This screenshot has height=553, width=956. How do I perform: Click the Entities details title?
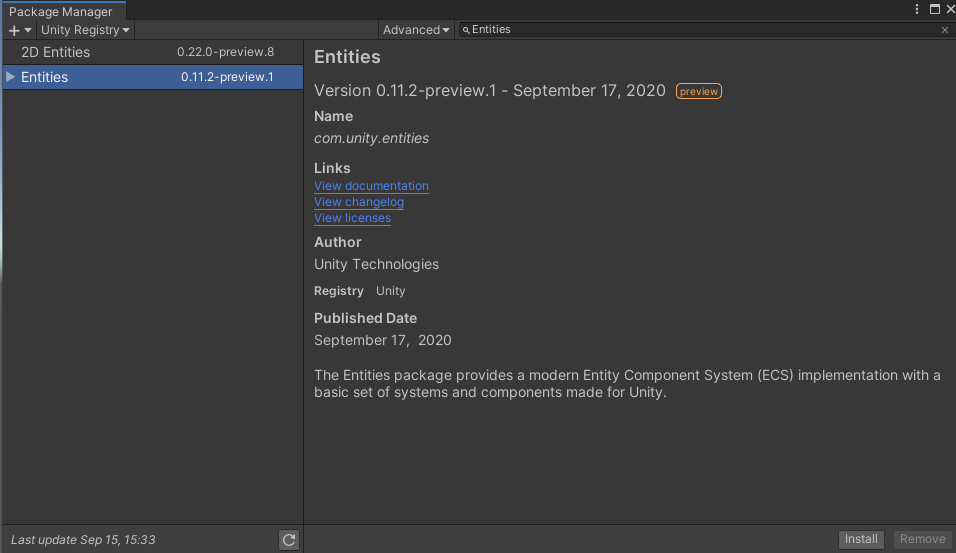[x=347, y=57]
